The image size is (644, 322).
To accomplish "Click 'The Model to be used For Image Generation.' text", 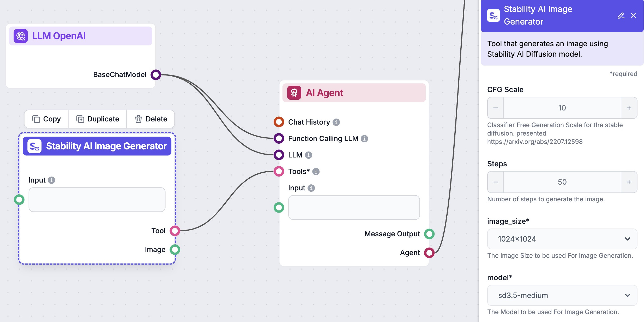I will tap(553, 312).
